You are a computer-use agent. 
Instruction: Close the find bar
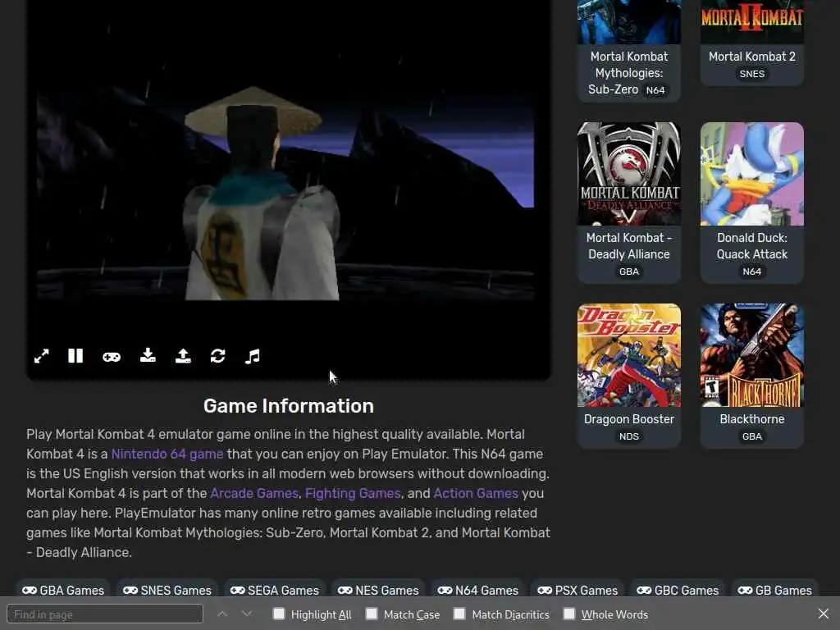point(824,614)
